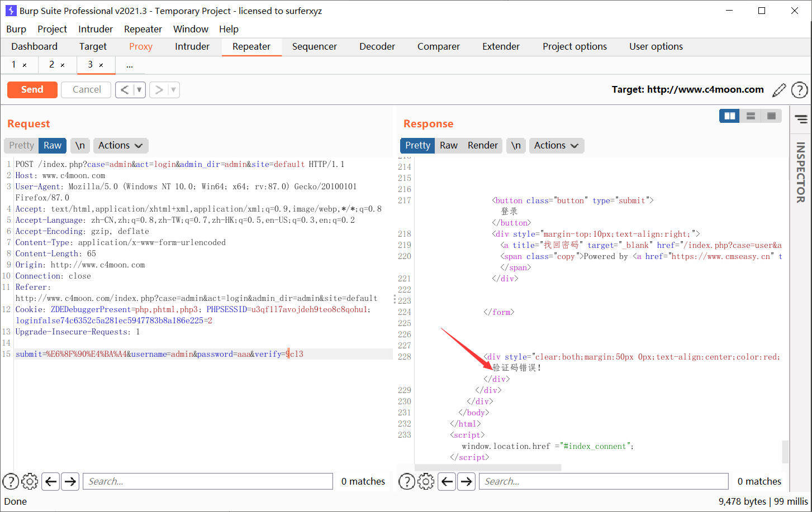Click the orange Send button
This screenshot has height=512, width=812.
[32, 90]
